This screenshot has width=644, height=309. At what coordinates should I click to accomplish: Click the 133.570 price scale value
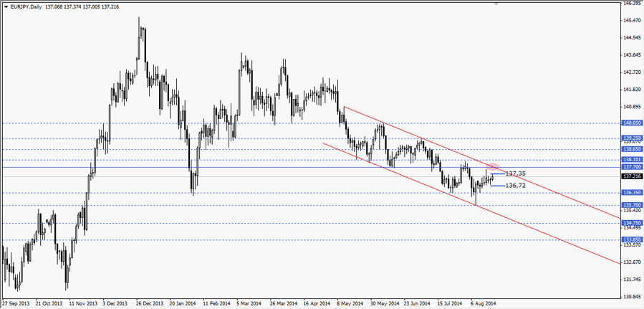pos(633,244)
